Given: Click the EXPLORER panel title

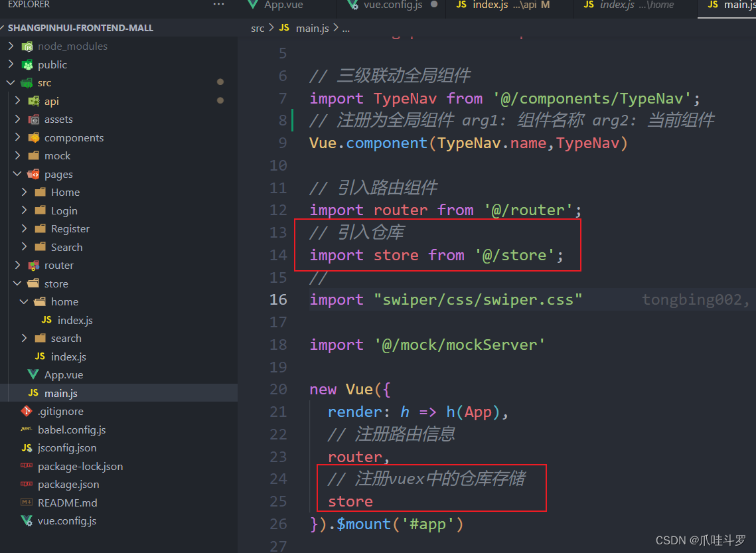Looking at the screenshot, I should (x=29, y=5).
